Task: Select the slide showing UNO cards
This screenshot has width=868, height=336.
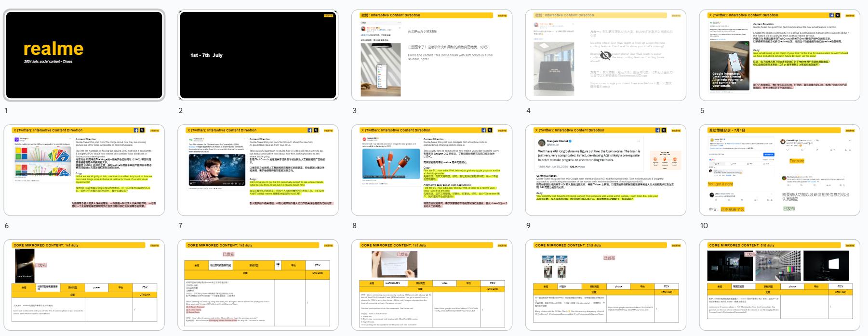Action: point(84,170)
